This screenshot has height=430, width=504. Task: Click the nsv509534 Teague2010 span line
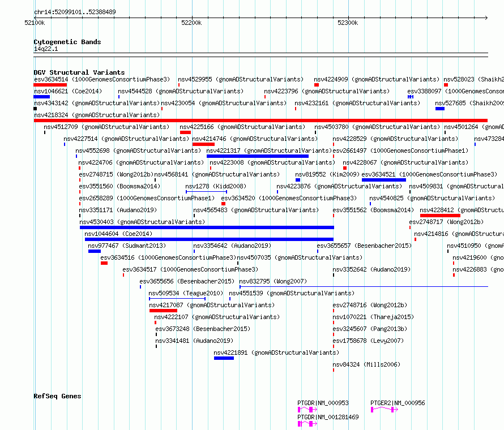177,299
